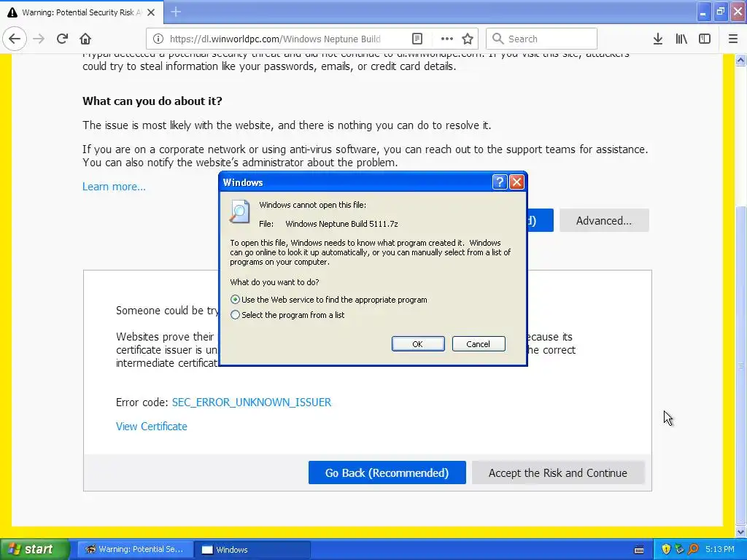Open the Firefox home page
This screenshot has width=747, height=560.
click(x=85, y=39)
